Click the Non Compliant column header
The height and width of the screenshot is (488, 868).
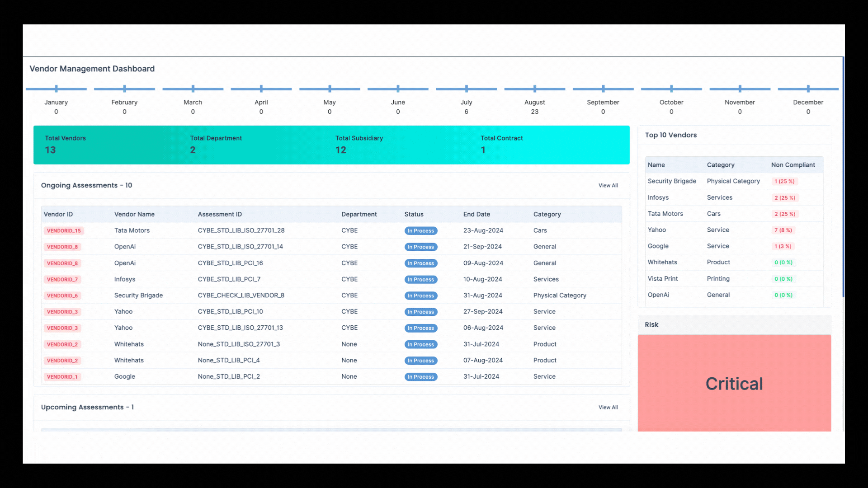(x=793, y=165)
